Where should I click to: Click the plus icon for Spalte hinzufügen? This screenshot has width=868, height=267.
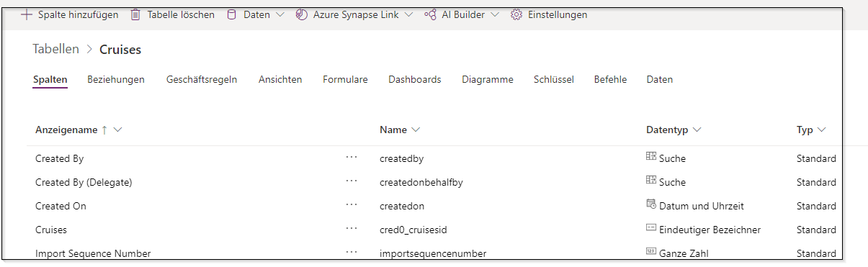click(x=27, y=14)
